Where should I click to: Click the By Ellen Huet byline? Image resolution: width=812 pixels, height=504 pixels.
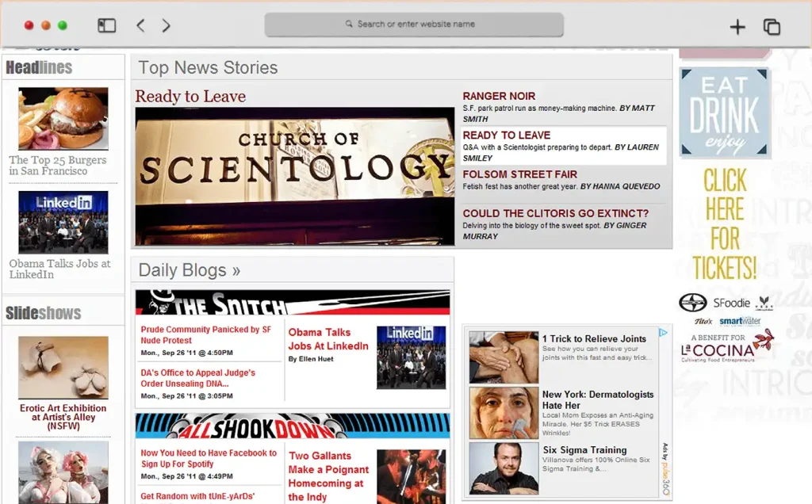pos(311,359)
